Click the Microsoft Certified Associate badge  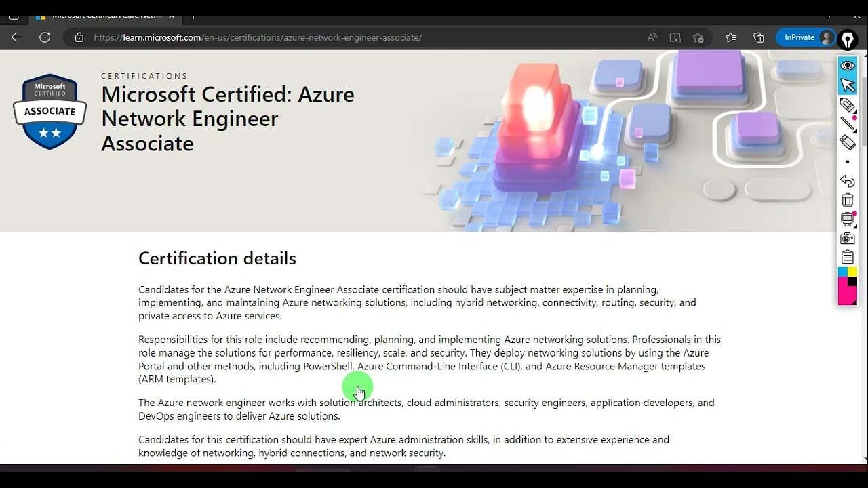click(50, 111)
